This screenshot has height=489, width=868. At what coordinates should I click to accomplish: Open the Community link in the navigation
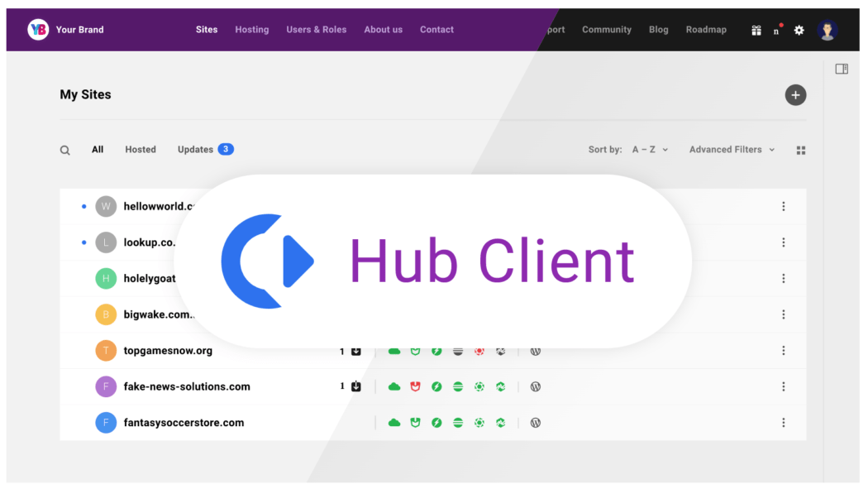click(606, 30)
